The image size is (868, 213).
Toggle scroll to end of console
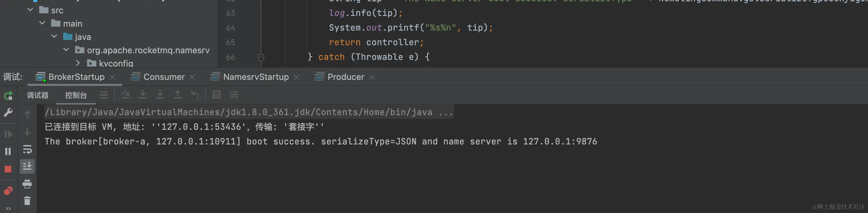tap(27, 166)
